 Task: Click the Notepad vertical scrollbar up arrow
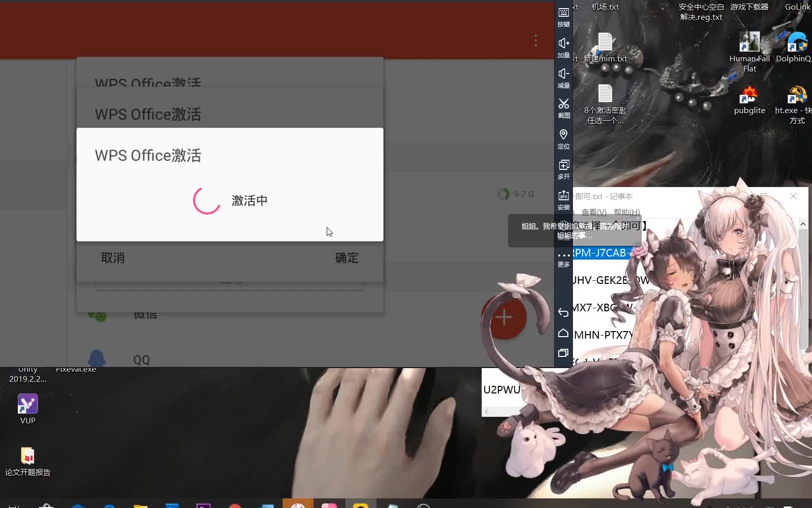[803, 224]
